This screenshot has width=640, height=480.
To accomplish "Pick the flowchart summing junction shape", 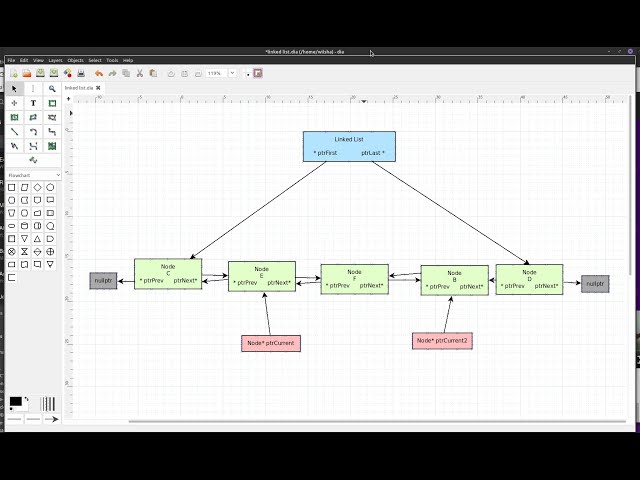I will [12, 251].
